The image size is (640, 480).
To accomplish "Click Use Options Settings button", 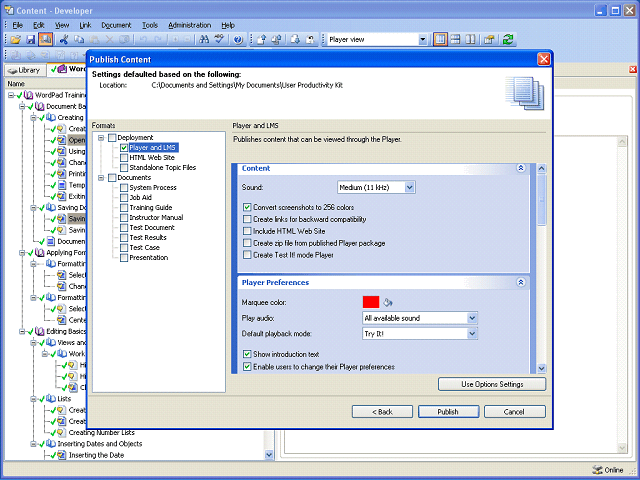I will coord(492,384).
